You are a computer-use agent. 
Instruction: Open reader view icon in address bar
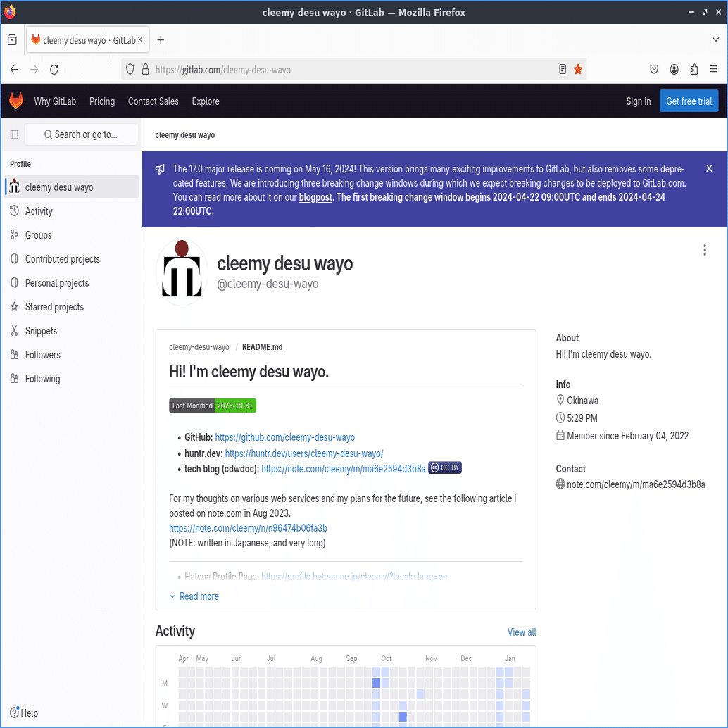(x=563, y=70)
